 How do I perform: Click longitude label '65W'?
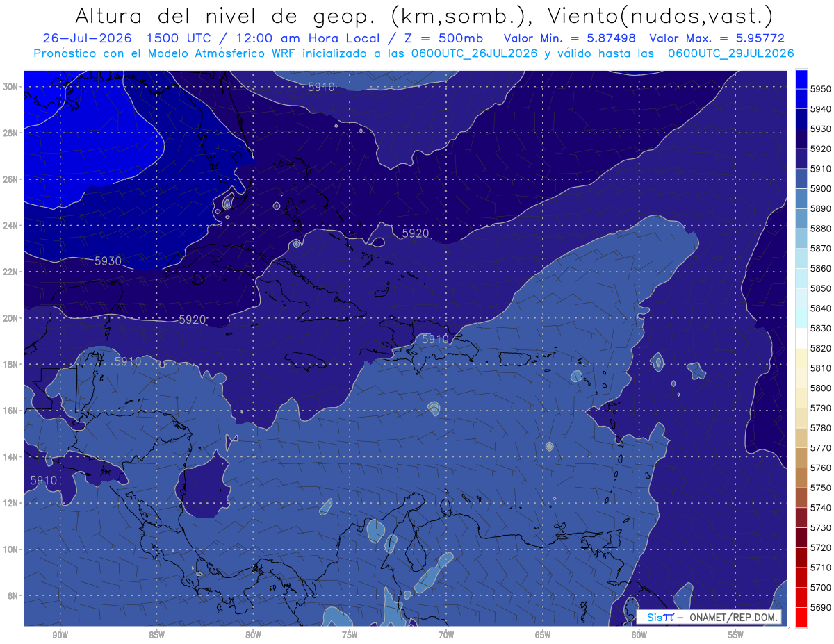(x=543, y=636)
